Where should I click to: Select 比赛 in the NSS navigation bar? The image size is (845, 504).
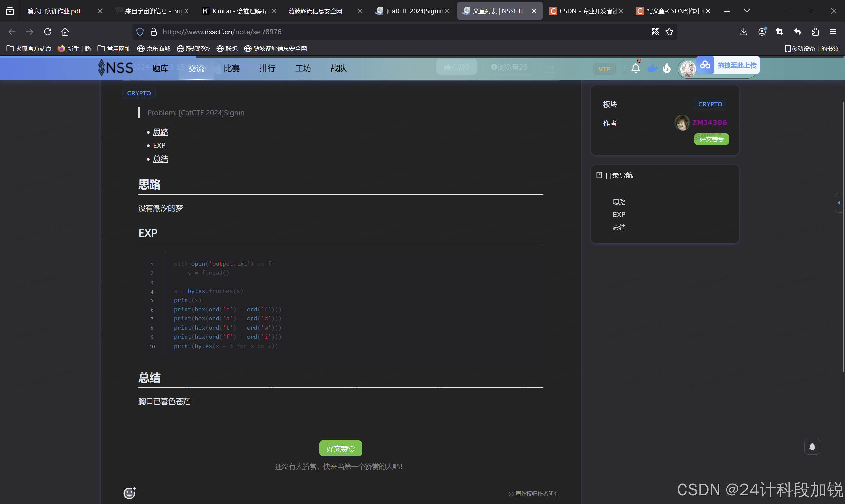[232, 69]
